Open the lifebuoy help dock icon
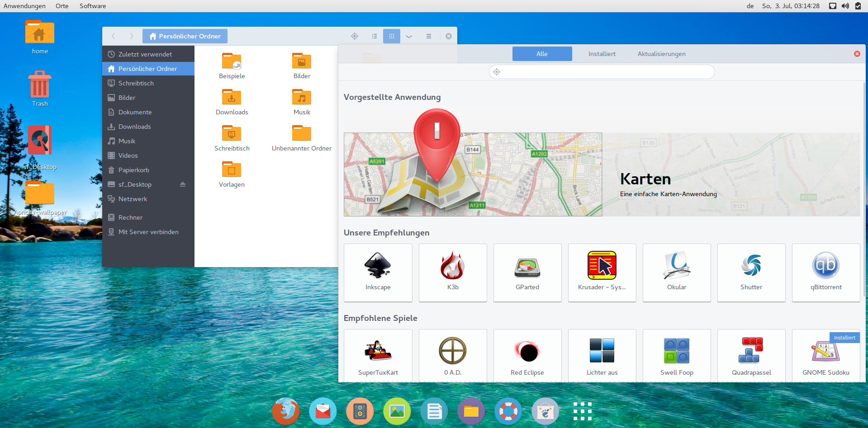 coord(508,411)
